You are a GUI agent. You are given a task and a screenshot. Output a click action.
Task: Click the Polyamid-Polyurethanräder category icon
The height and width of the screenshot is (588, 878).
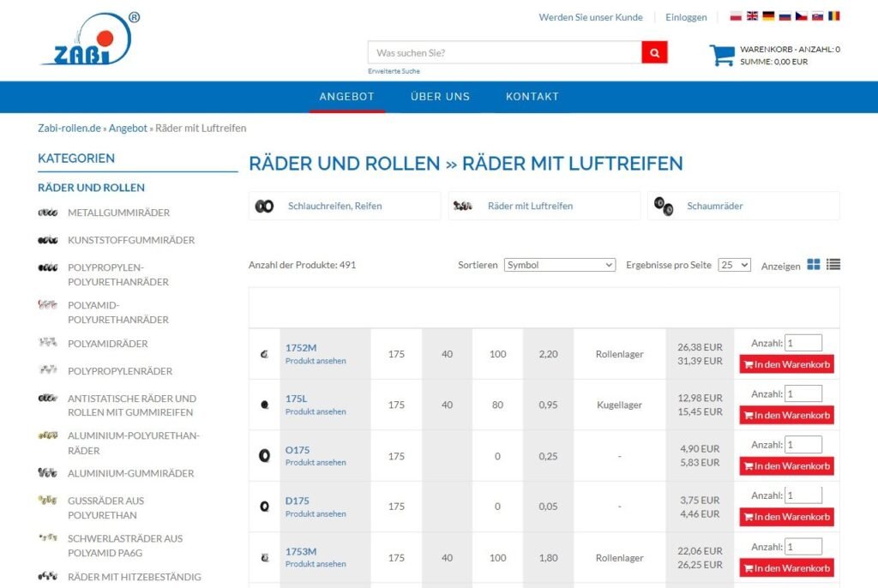pos(48,305)
